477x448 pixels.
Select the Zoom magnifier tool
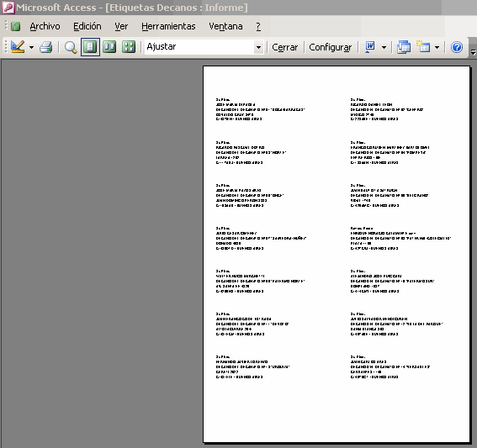(x=71, y=47)
